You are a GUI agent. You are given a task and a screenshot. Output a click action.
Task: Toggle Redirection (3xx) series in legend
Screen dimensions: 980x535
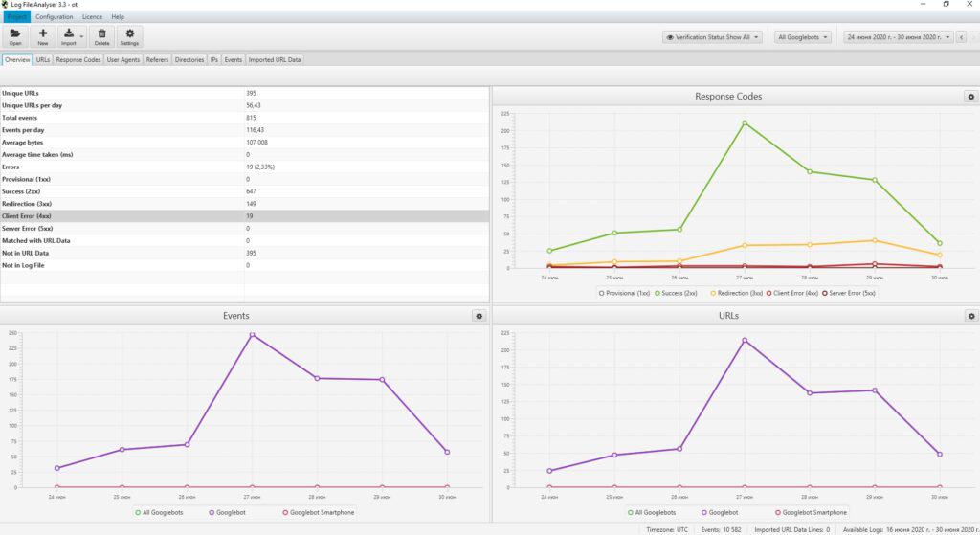736,293
